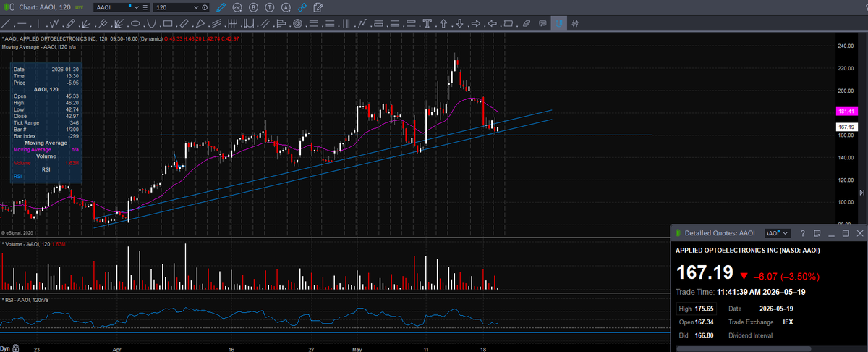Click the blue chain link icon
The height and width of the screenshot is (352, 868).
click(302, 7)
